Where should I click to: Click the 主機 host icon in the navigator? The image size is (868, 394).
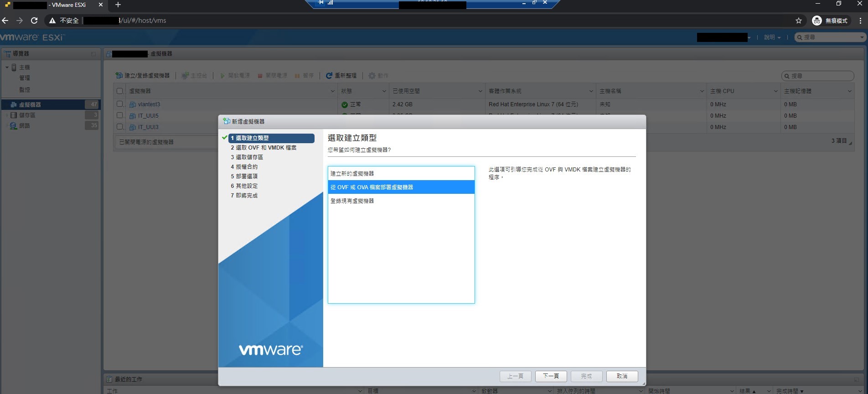point(14,67)
